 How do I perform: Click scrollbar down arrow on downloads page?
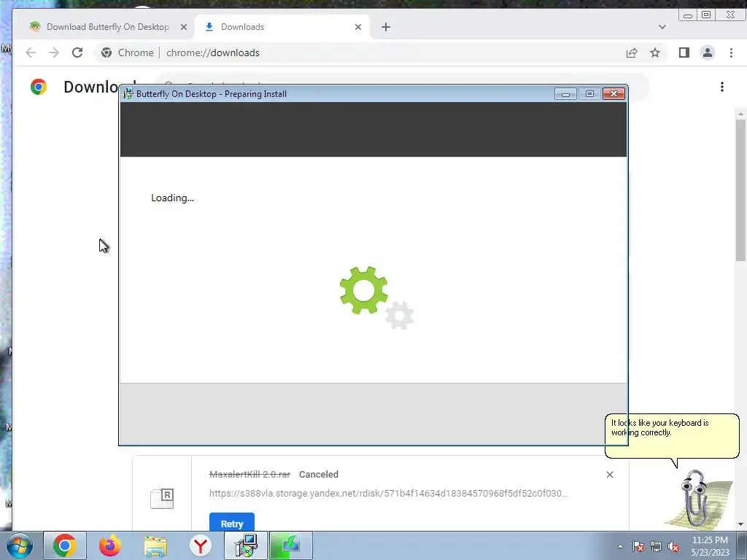pos(740,524)
